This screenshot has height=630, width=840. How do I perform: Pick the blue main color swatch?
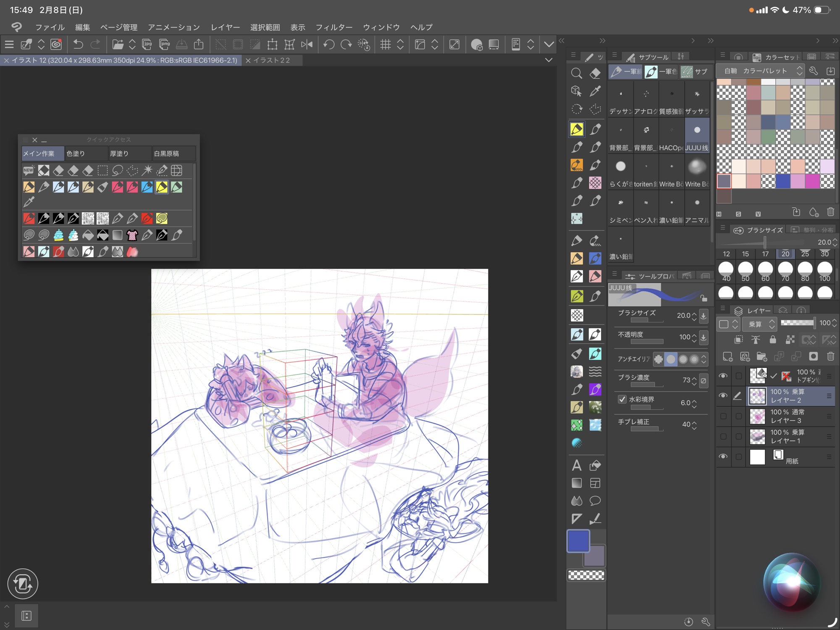[x=578, y=541]
